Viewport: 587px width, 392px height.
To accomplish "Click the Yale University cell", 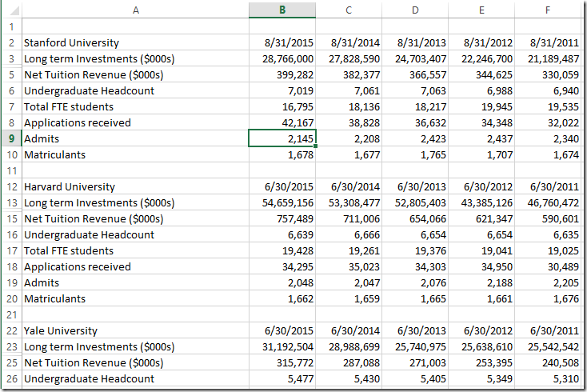I will [135, 330].
